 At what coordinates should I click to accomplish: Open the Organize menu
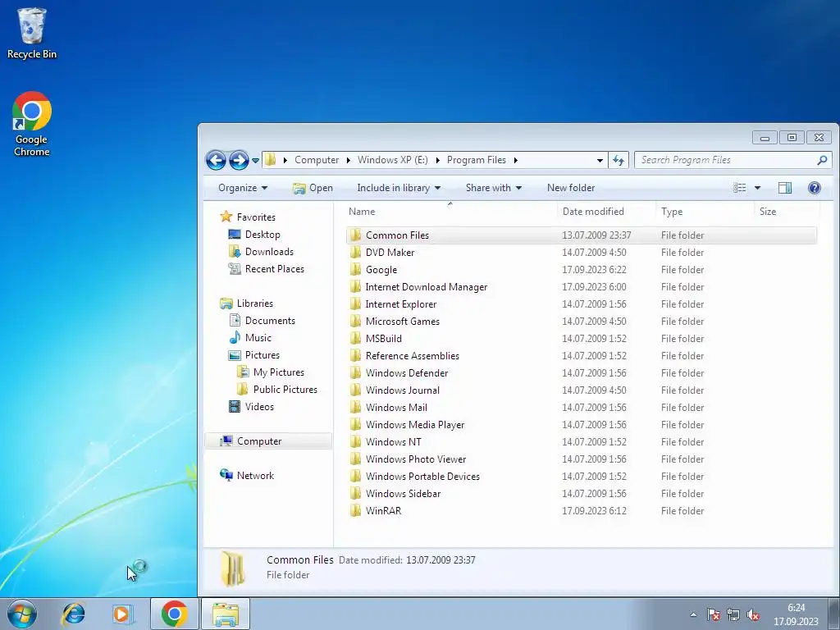point(243,188)
